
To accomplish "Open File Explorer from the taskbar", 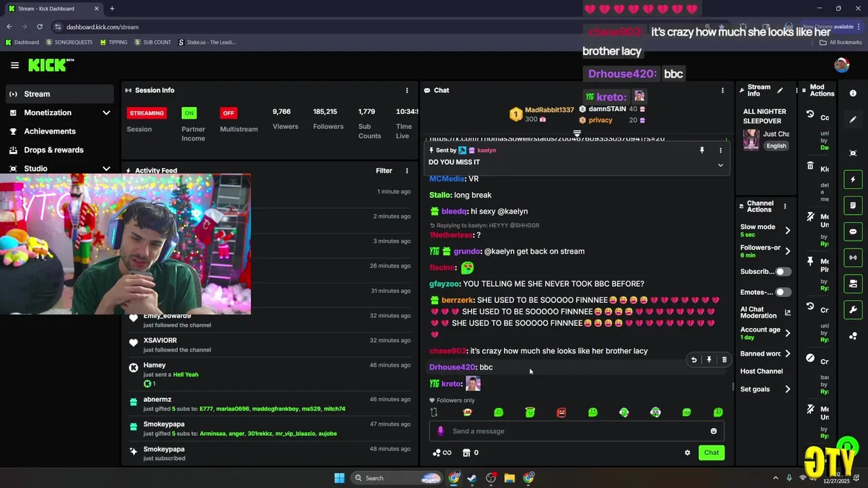I will click(509, 478).
